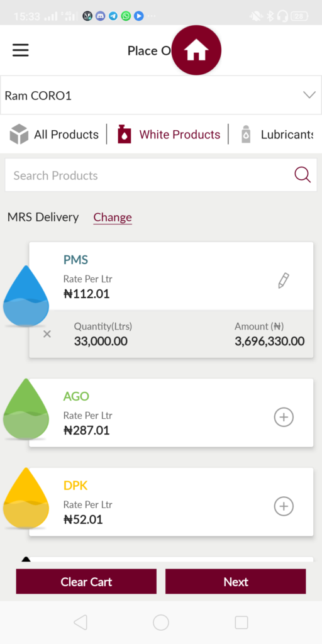Add AGO product with plus icon
322x644 pixels.
[284, 418]
